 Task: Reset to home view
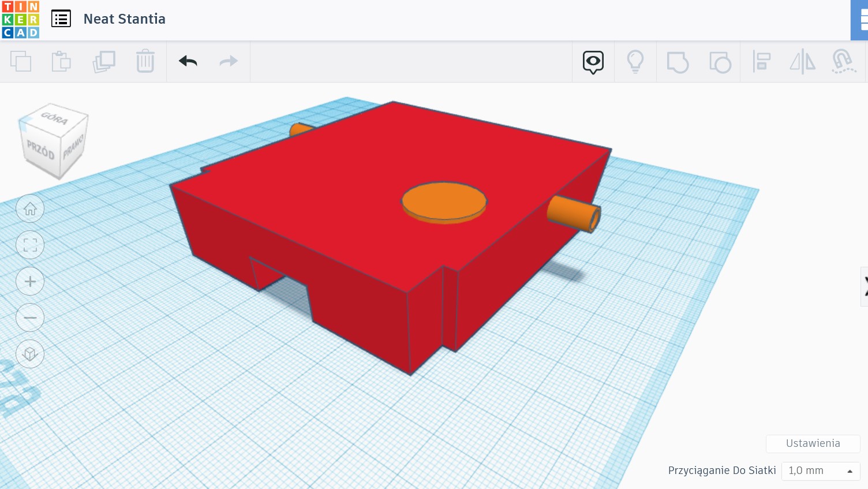point(30,209)
